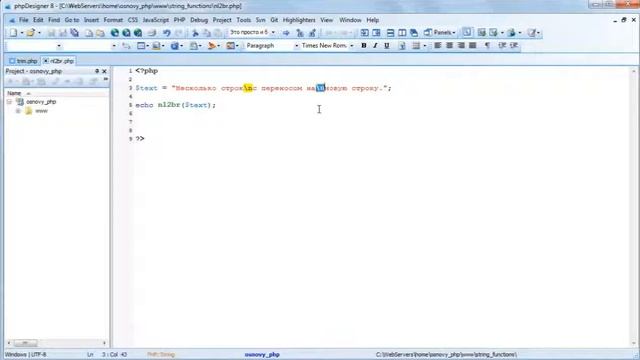The image size is (640, 360).
Task: Collapse the osnovy_php project tree node
Action: [x=9, y=102]
